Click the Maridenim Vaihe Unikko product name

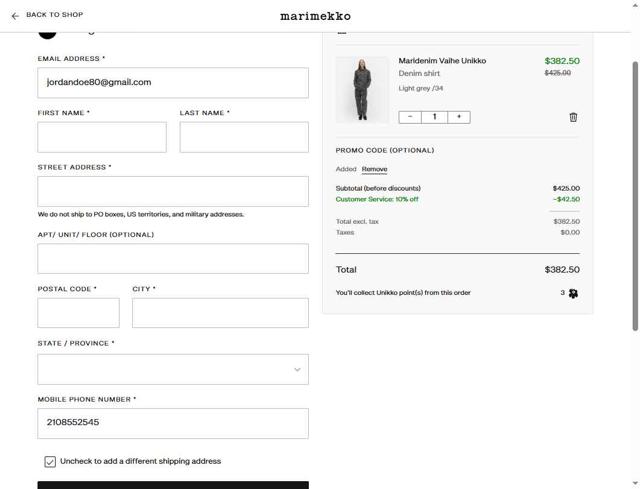442,61
